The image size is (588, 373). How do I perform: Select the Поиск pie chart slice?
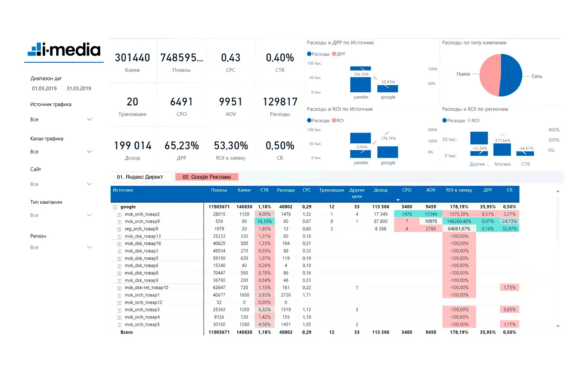point(490,75)
